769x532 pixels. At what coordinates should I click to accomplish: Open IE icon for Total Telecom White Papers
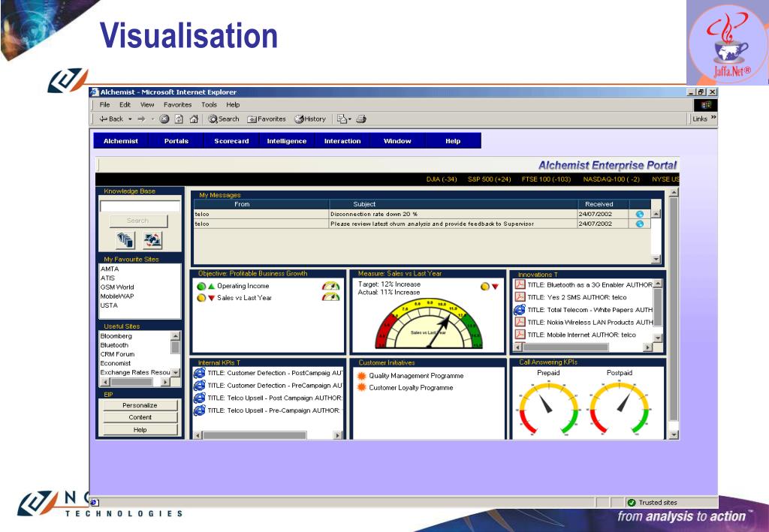(x=520, y=310)
